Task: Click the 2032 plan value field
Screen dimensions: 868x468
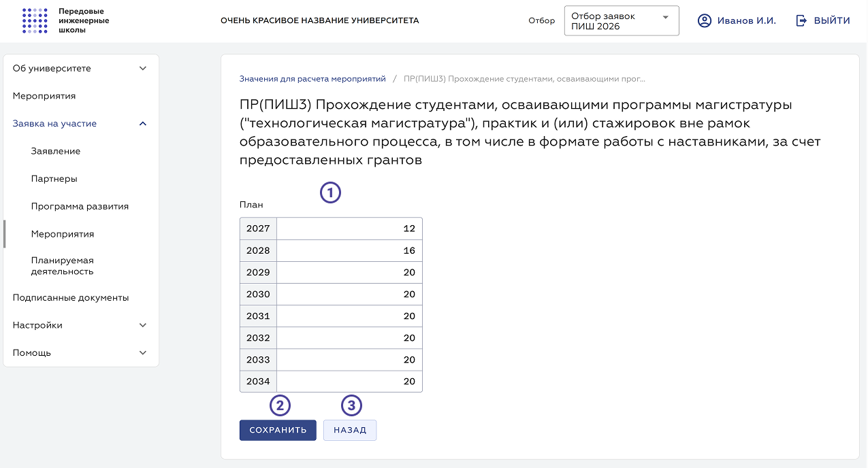Action: click(x=349, y=337)
